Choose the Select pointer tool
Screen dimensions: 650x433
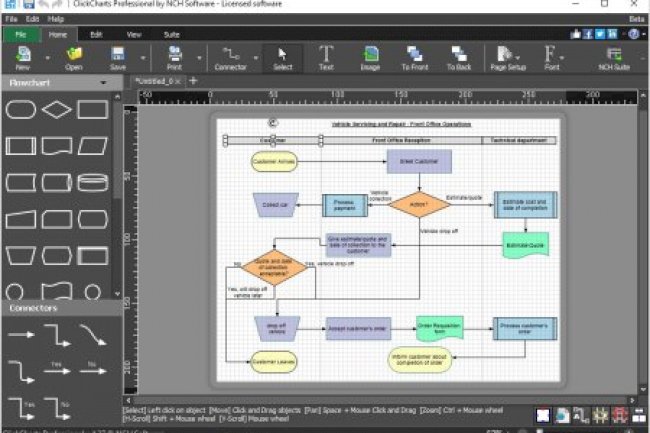(x=283, y=58)
